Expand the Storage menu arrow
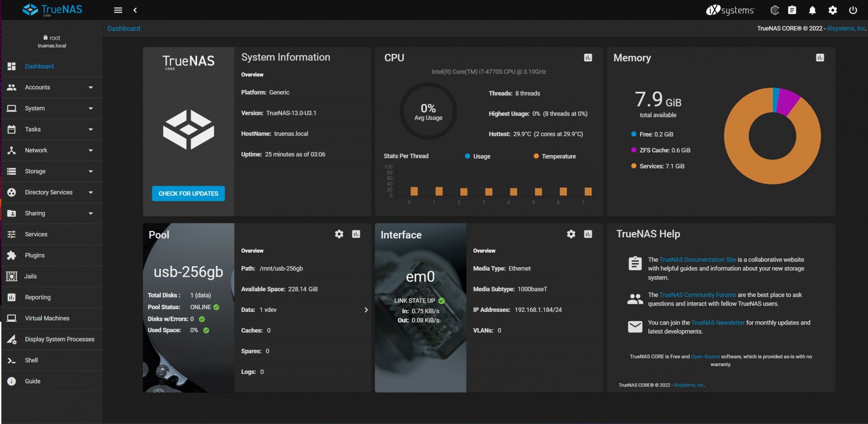 (x=90, y=171)
